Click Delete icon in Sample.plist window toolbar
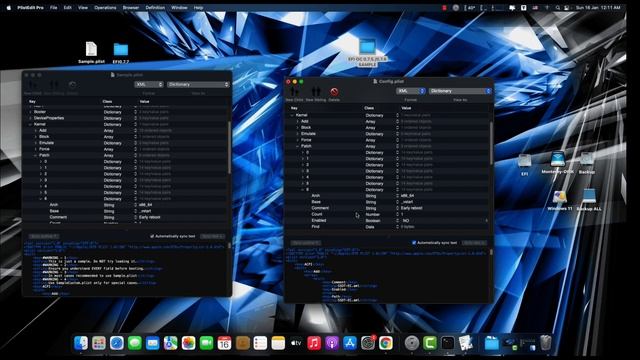The height and width of the screenshot is (360, 640). coord(72,85)
